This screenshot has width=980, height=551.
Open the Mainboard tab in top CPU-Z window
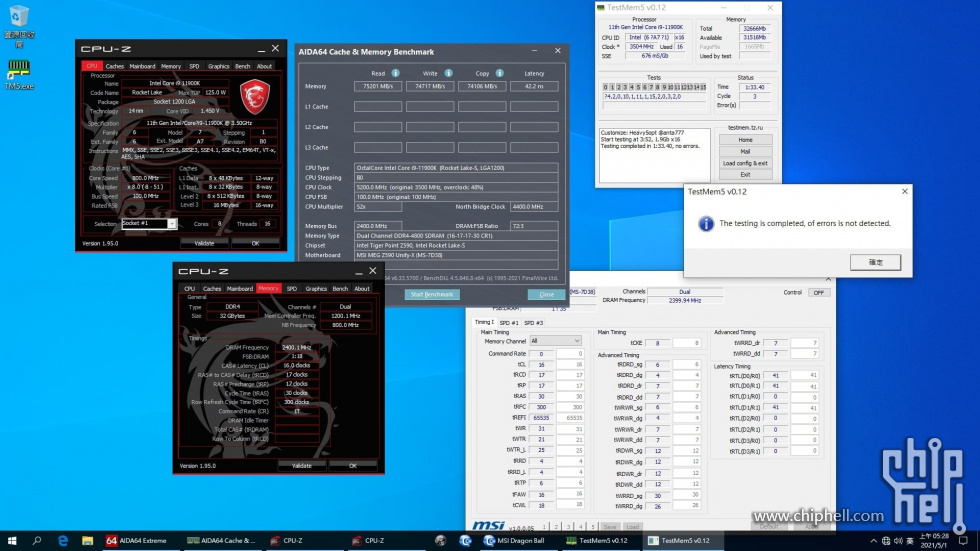(x=142, y=66)
